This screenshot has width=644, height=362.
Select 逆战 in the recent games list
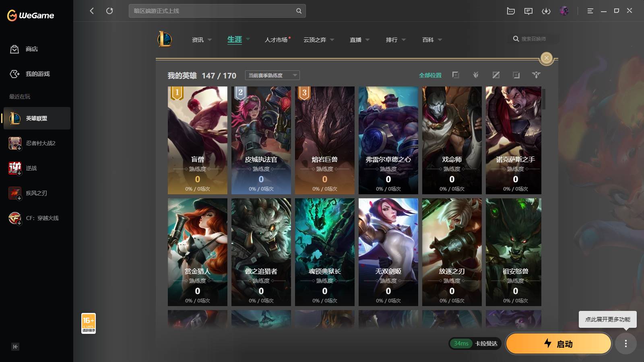pyautogui.click(x=37, y=168)
